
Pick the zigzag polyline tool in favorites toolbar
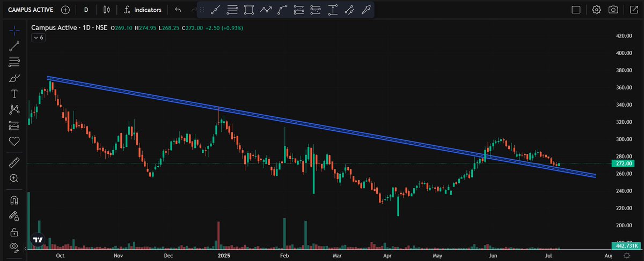(266, 10)
